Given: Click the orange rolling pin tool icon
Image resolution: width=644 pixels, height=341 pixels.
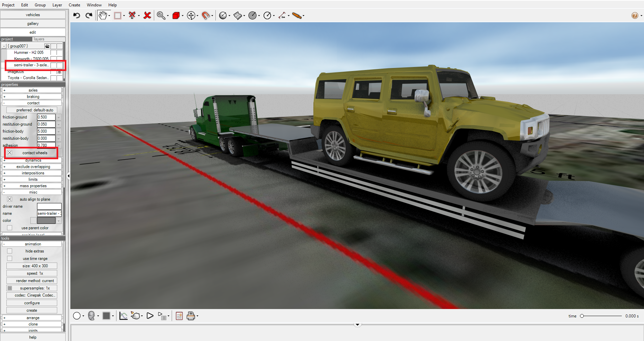Looking at the screenshot, I should [x=297, y=15].
